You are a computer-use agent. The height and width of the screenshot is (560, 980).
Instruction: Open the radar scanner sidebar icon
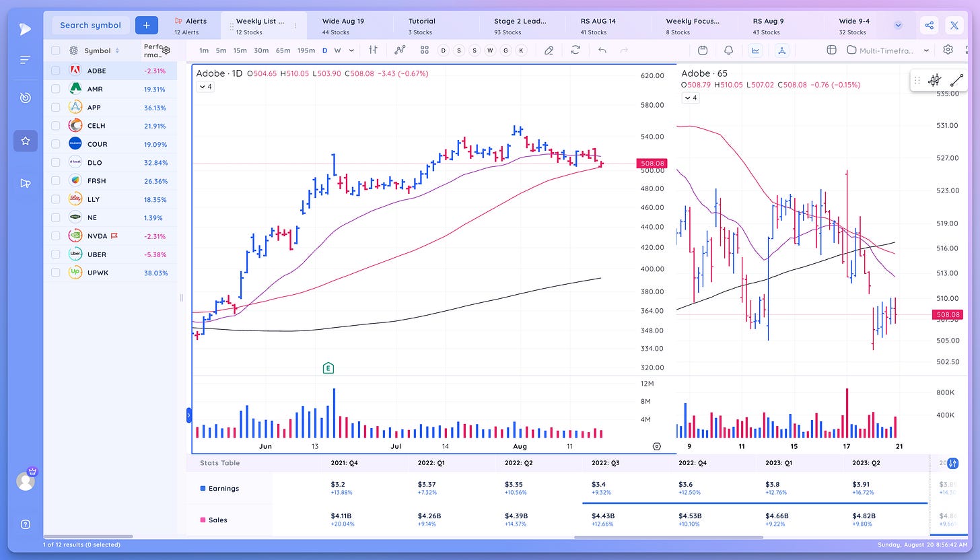coord(26,98)
